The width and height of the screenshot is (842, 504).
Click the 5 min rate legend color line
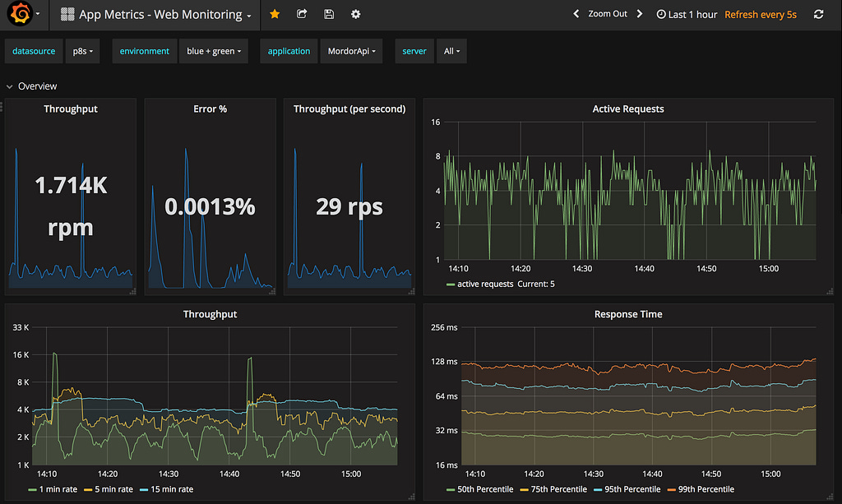tap(88, 489)
